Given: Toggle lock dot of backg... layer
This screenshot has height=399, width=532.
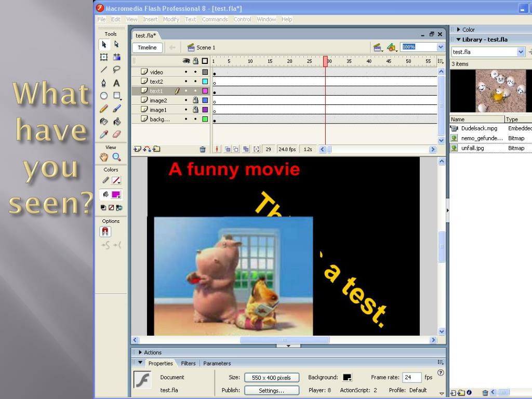Looking at the screenshot, I should (195, 119).
